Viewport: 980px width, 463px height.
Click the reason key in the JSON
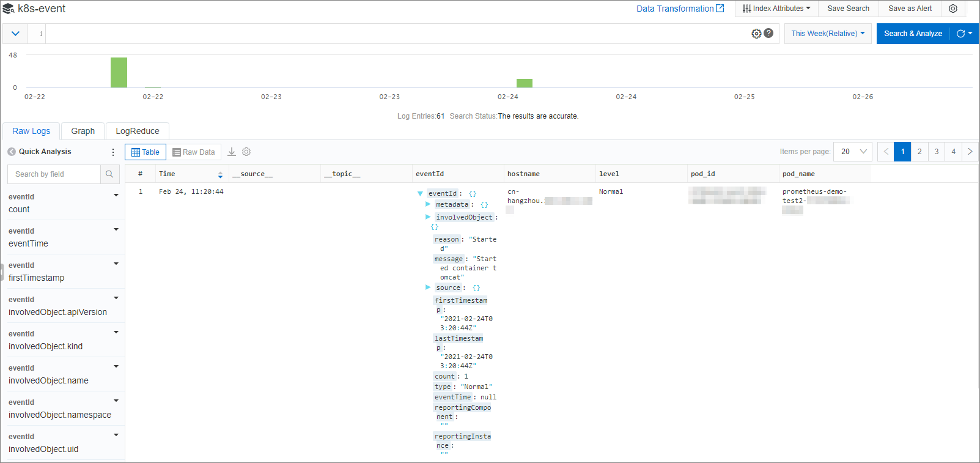tap(447, 239)
